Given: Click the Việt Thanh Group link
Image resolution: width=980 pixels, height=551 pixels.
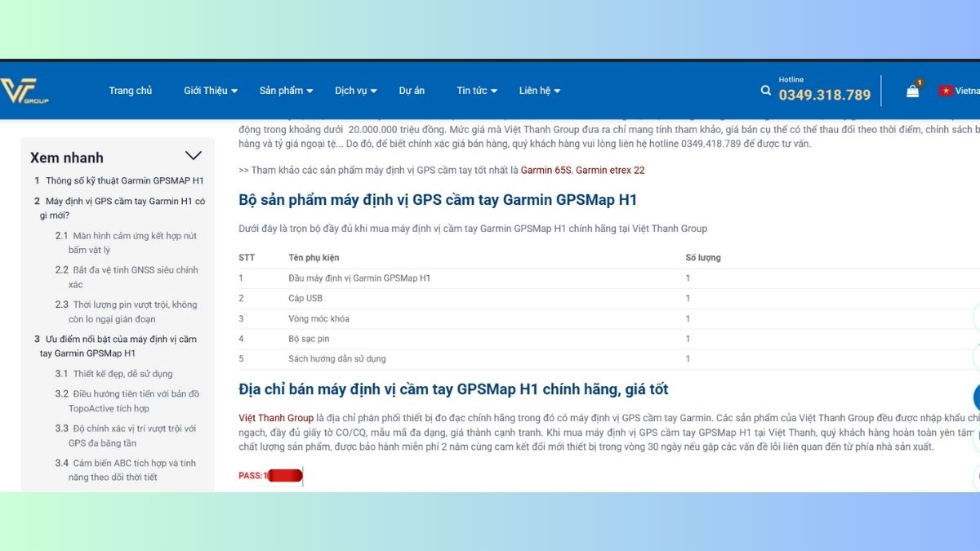Looking at the screenshot, I should [276, 418].
